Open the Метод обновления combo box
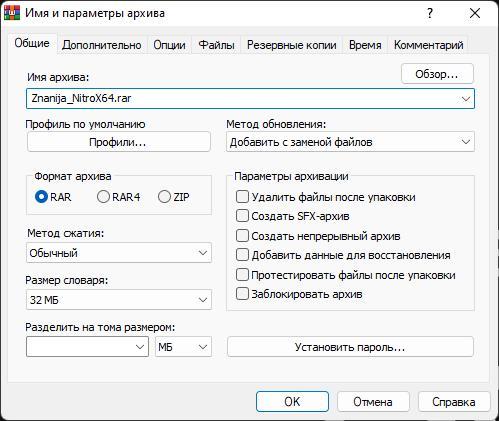The image size is (499, 421). pos(350,142)
